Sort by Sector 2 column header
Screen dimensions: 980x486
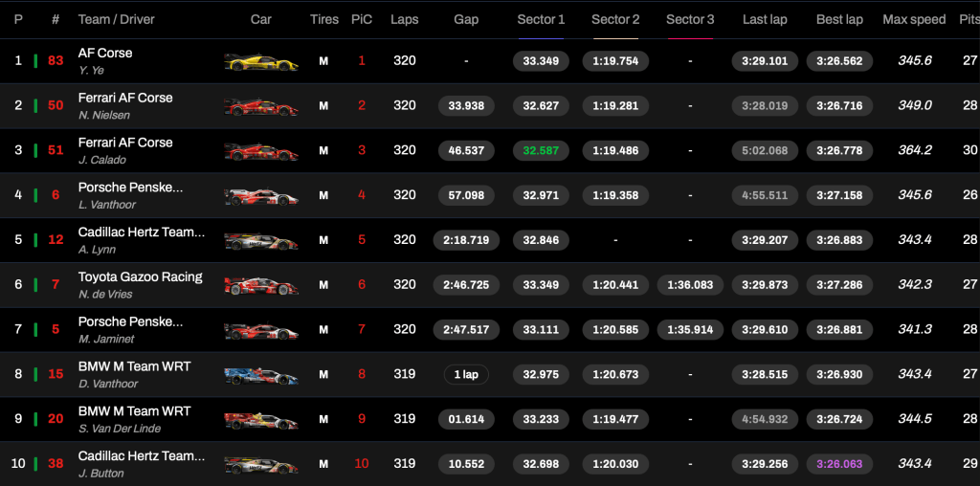click(x=615, y=19)
